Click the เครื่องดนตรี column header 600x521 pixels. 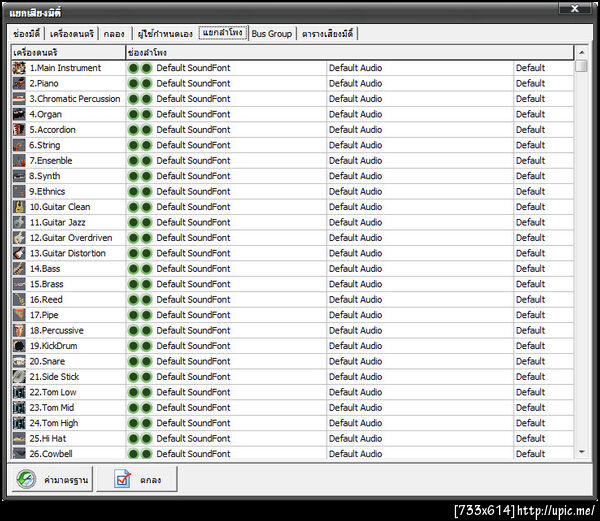click(68, 52)
